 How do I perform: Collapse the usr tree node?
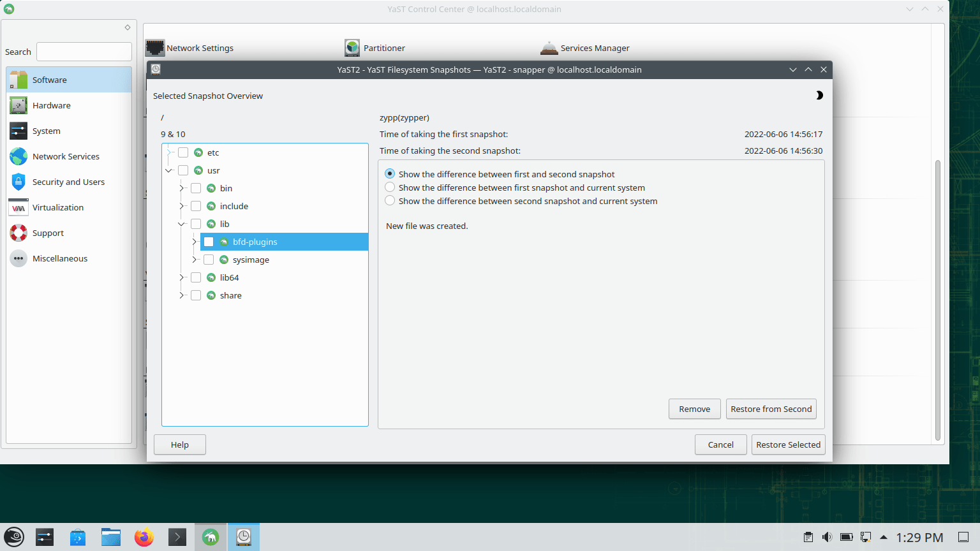click(168, 170)
